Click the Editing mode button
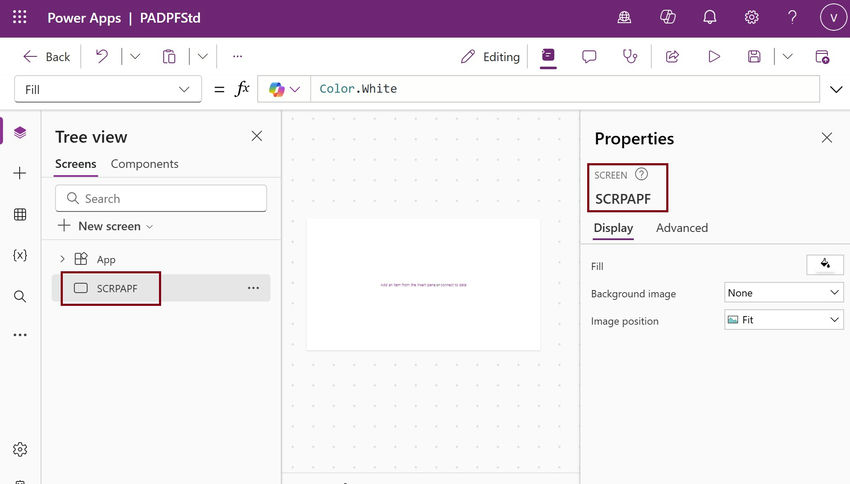 (x=491, y=56)
